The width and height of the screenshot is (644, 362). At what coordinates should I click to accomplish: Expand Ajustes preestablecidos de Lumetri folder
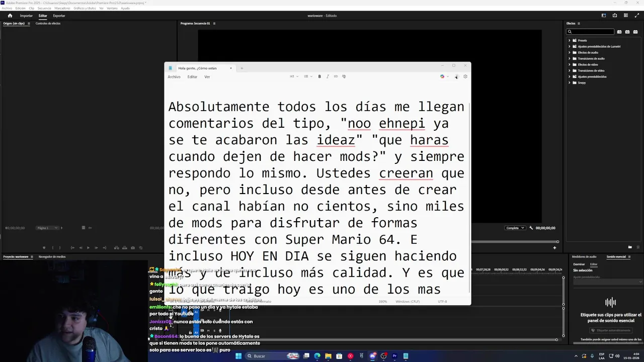tap(569, 46)
